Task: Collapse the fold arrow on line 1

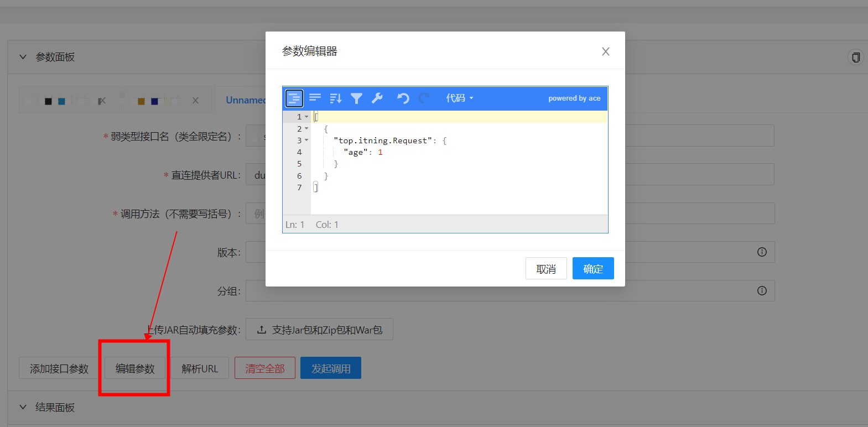Action: [306, 117]
